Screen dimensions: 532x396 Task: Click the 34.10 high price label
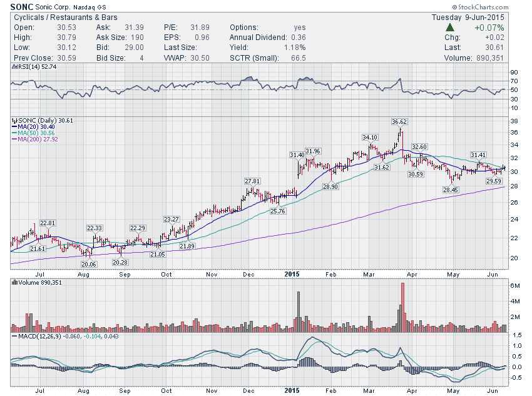click(369, 137)
